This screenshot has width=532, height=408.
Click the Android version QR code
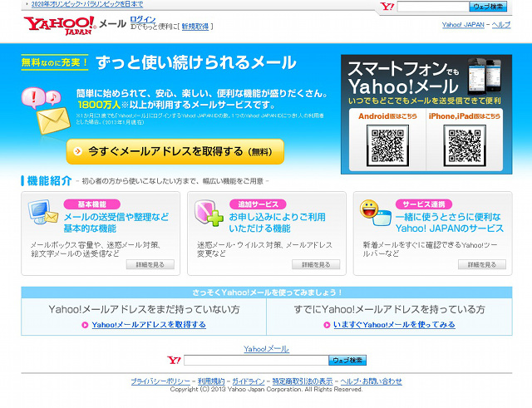387,145
